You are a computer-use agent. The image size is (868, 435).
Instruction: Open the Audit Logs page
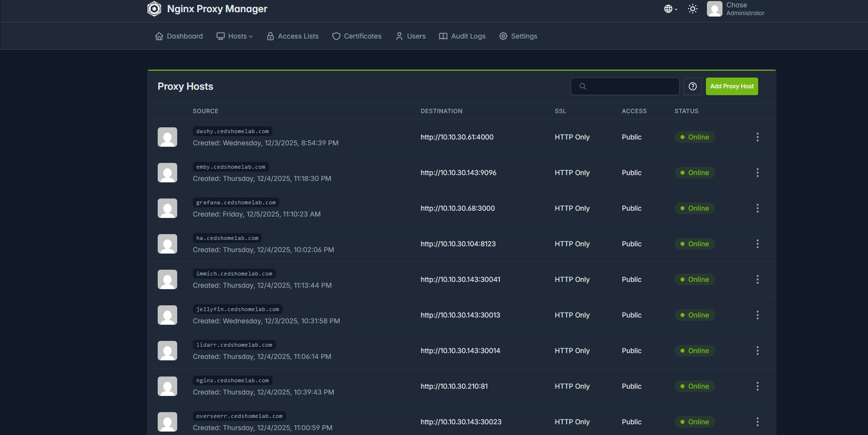(462, 36)
